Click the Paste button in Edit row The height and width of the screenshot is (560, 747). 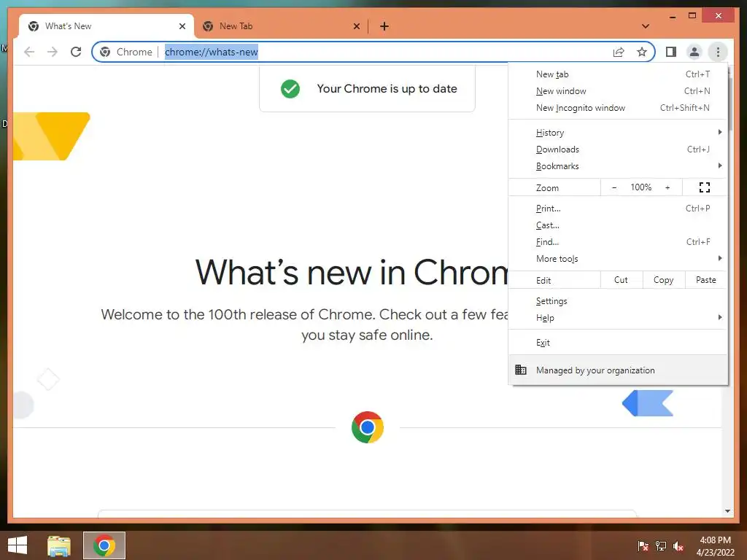point(706,280)
